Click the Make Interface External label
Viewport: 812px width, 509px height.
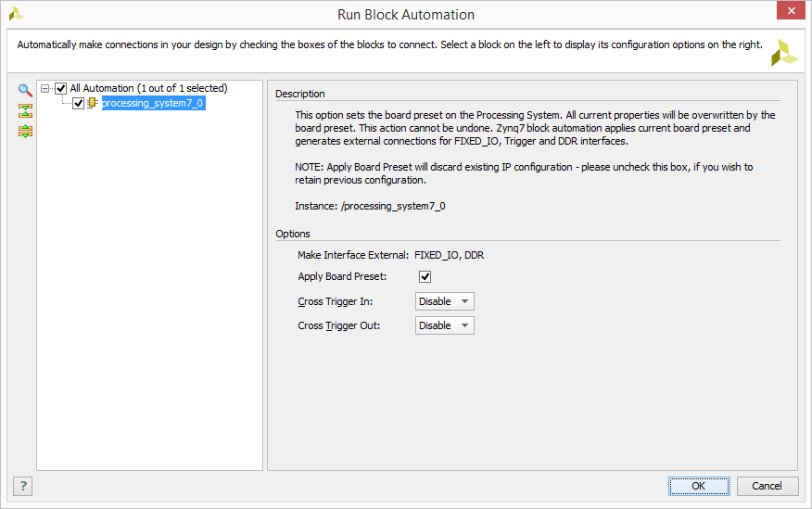click(353, 255)
